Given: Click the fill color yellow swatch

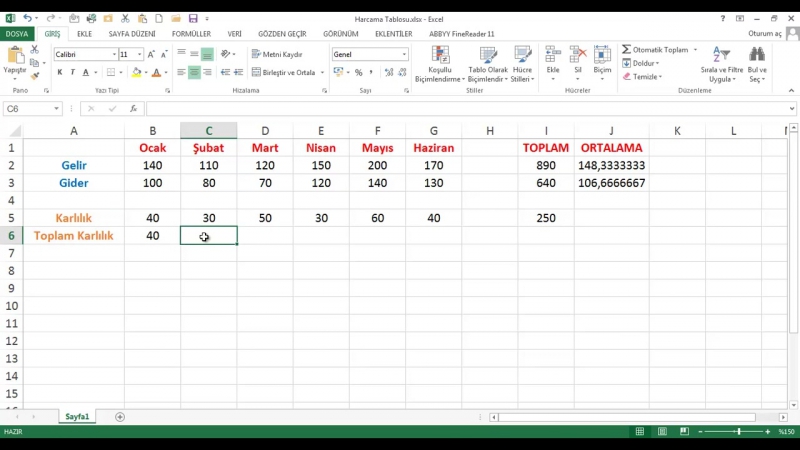Looking at the screenshot, I should [x=136, y=72].
